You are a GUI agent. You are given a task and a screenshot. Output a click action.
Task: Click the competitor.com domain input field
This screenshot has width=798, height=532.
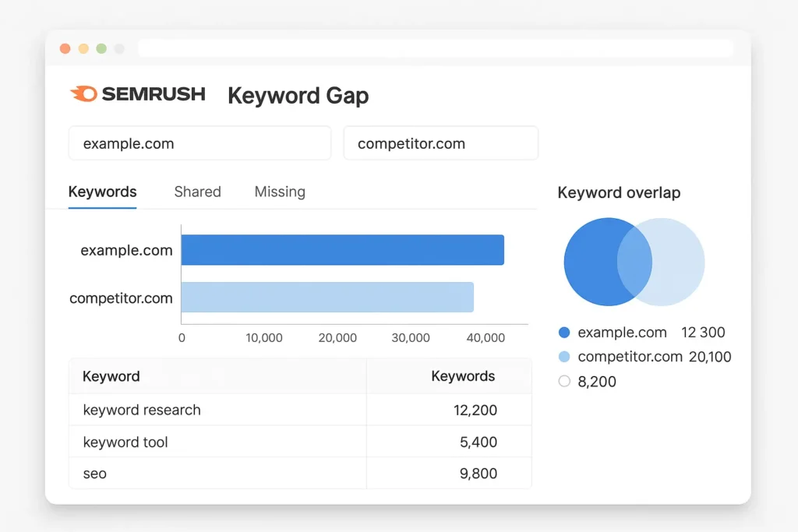click(x=440, y=143)
